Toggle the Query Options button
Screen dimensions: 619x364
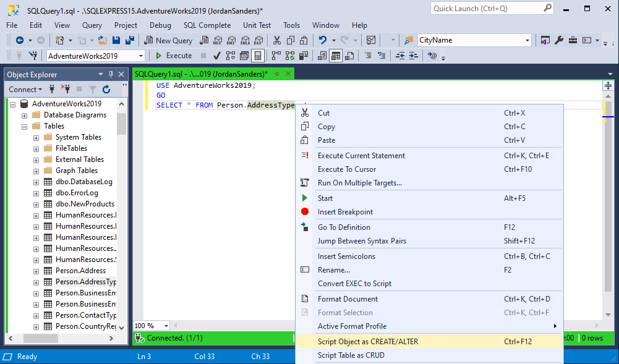tap(244, 56)
